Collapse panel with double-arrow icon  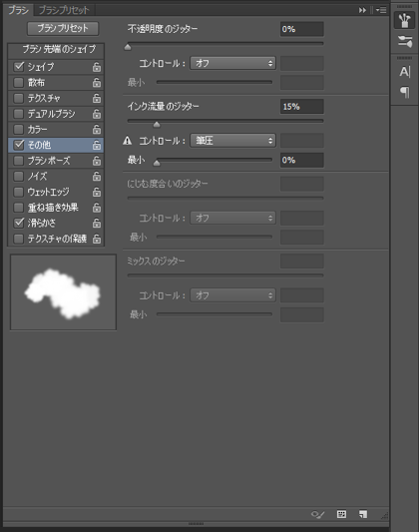(362, 10)
